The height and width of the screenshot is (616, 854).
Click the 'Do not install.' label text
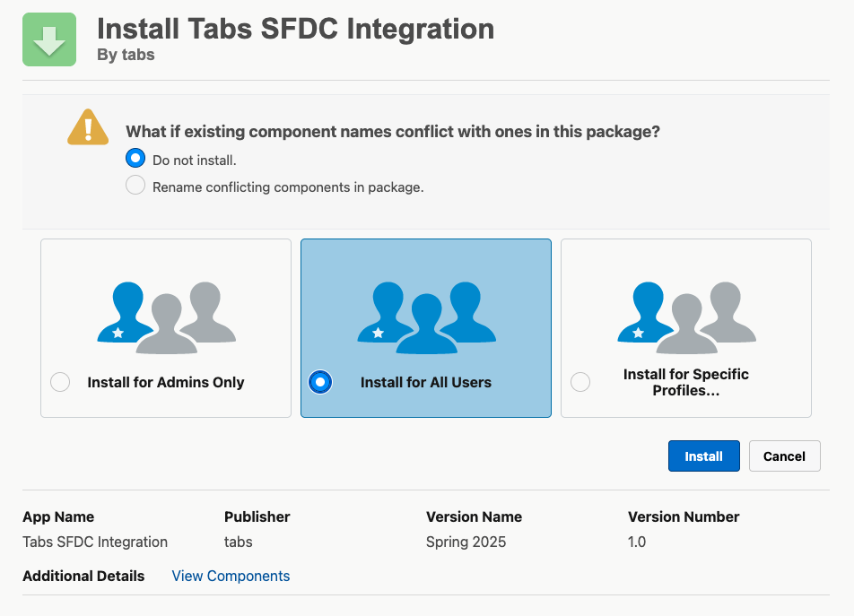click(x=194, y=161)
